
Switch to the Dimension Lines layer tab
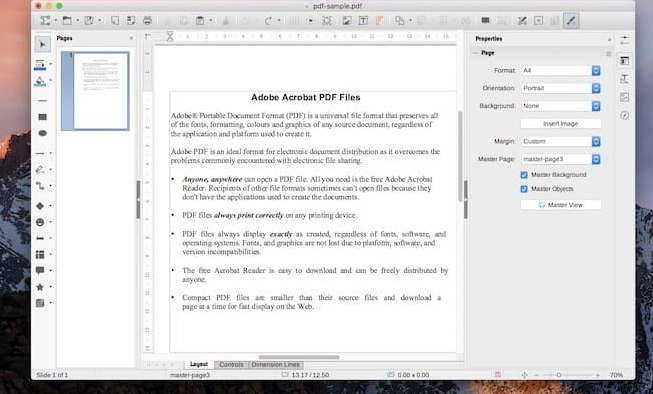click(276, 364)
